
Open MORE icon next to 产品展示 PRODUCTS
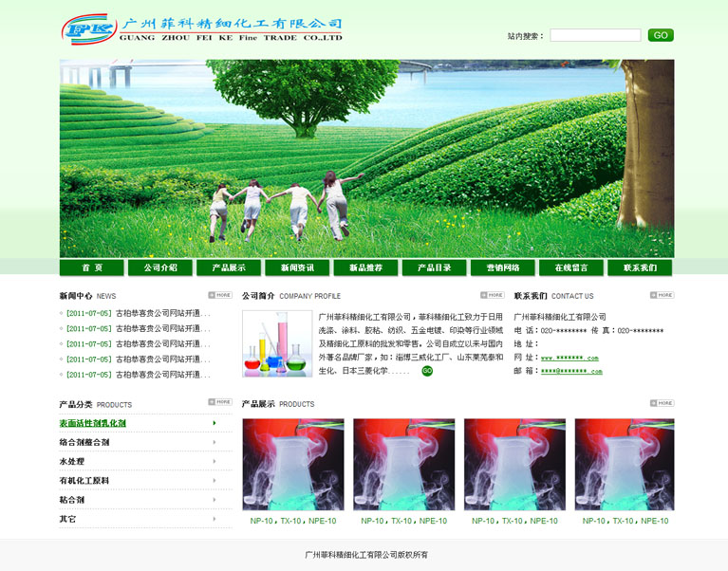663,403
